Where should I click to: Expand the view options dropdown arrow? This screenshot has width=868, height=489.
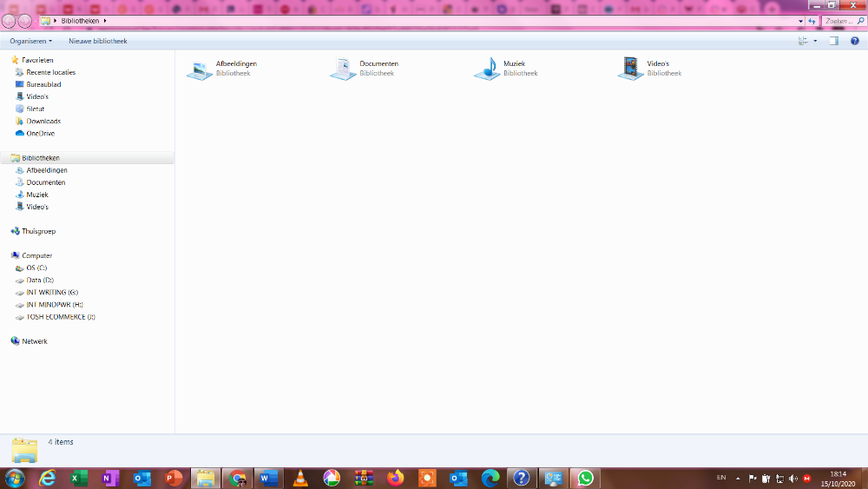point(815,41)
